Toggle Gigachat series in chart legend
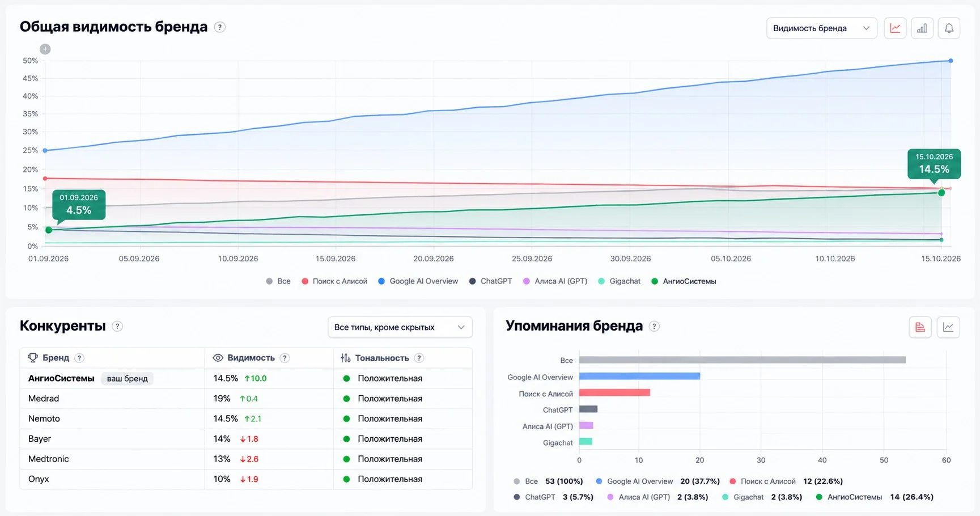 620,281
